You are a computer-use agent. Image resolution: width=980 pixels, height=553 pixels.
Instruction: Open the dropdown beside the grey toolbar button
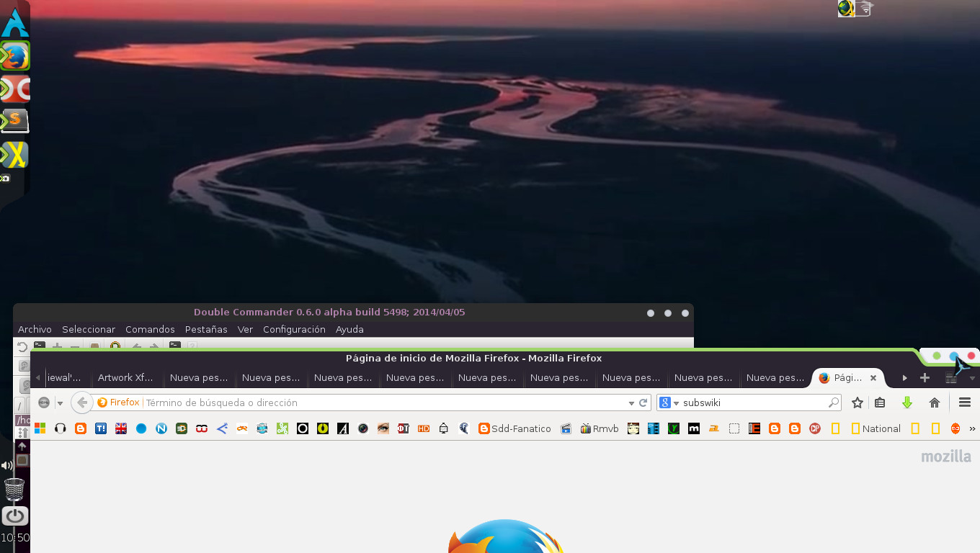(60, 403)
